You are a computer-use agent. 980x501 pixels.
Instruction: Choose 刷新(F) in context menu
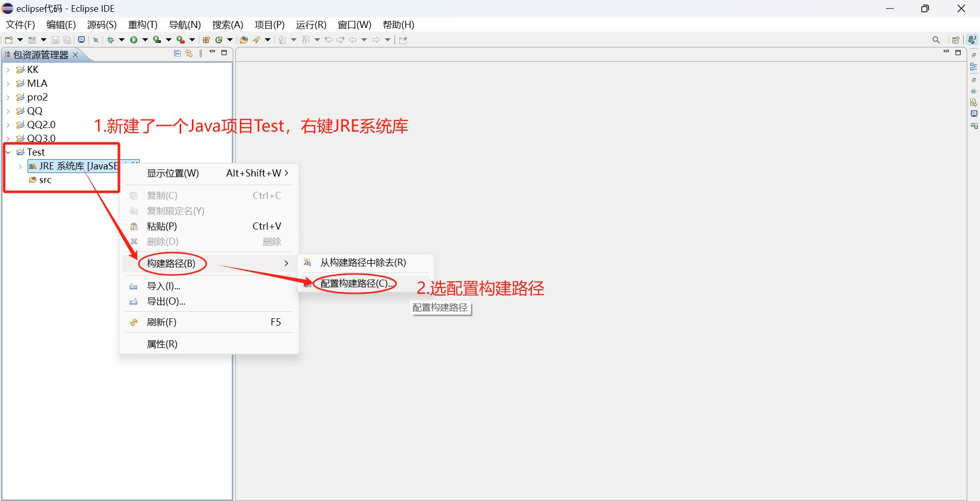coord(209,322)
